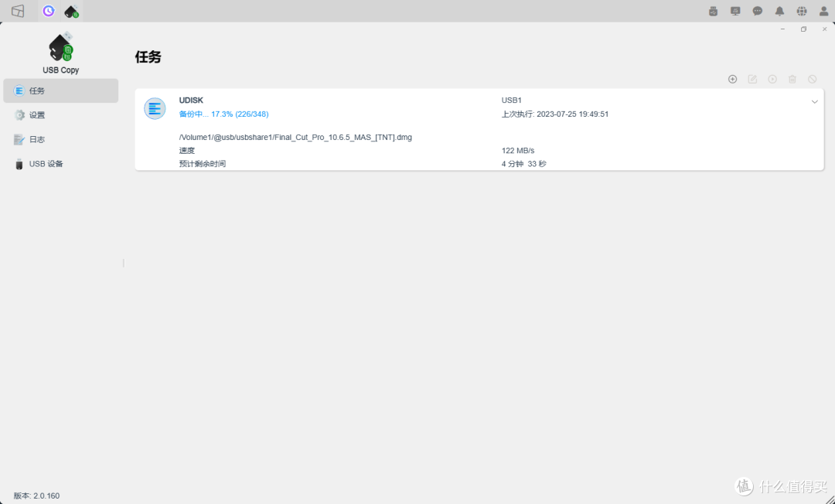Open the 设置 sidebar item
835x504 pixels.
point(61,115)
